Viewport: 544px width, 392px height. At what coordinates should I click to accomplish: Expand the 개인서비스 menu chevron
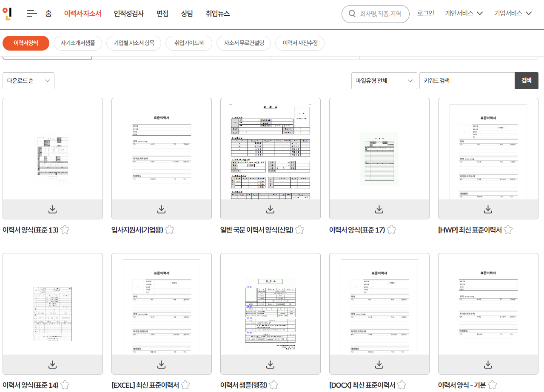[x=480, y=13]
